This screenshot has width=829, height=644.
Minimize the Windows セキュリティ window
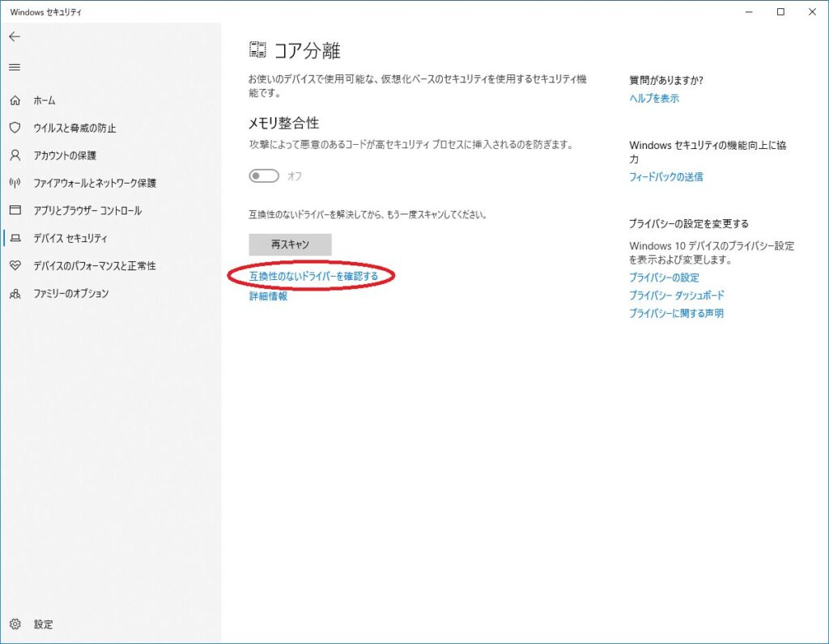749,11
